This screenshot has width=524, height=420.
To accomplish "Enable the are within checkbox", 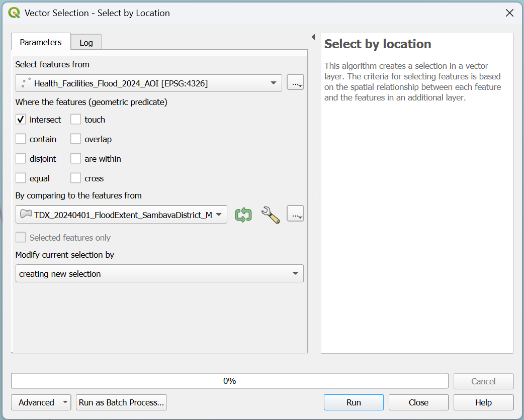I will pos(75,159).
